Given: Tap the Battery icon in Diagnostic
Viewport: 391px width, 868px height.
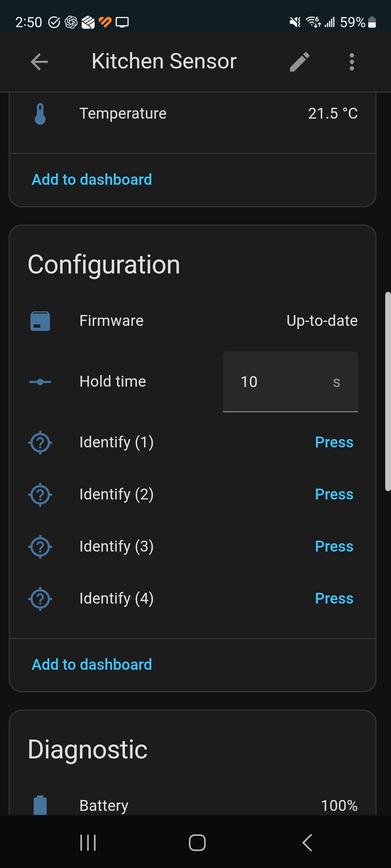Looking at the screenshot, I should (x=40, y=805).
